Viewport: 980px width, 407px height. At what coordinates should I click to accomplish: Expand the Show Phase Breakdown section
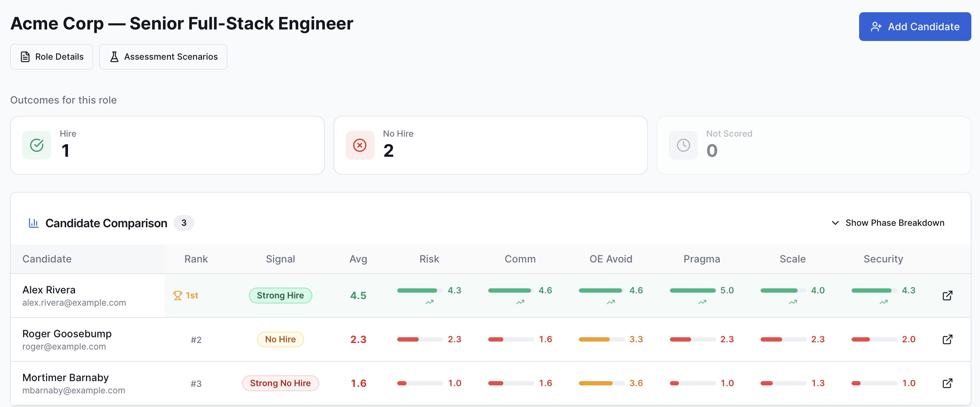point(894,223)
